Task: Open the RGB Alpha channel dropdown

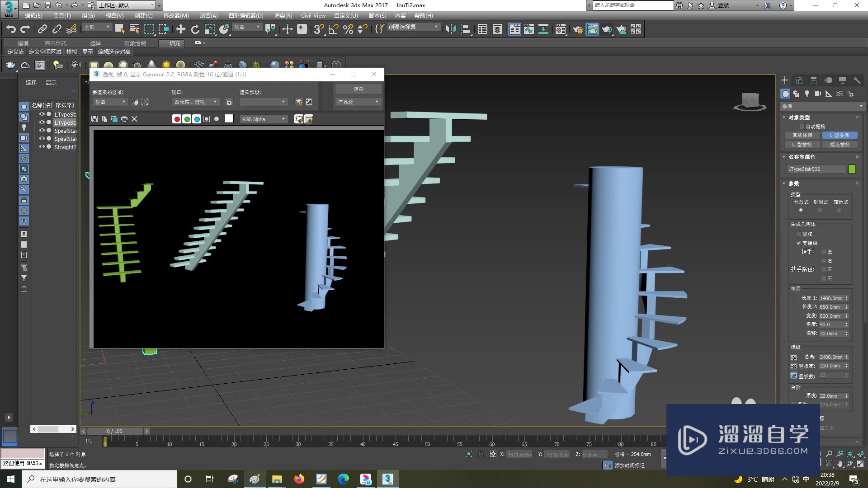Action: [x=264, y=119]
